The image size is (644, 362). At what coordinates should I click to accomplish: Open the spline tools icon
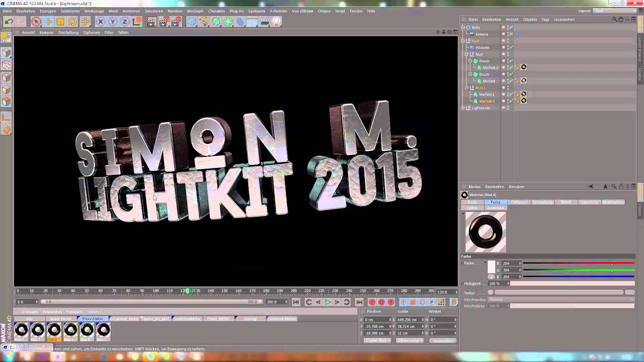[204, 22]
